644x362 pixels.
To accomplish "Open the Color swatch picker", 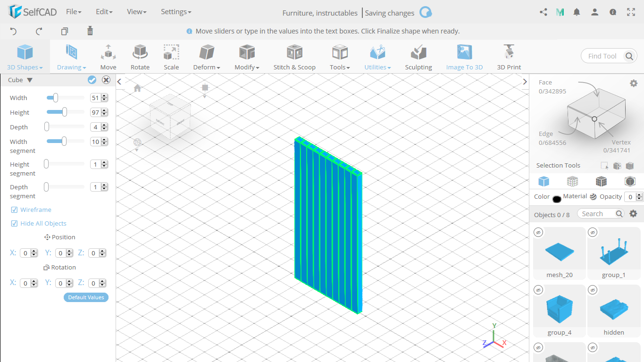I will [557, 199].
